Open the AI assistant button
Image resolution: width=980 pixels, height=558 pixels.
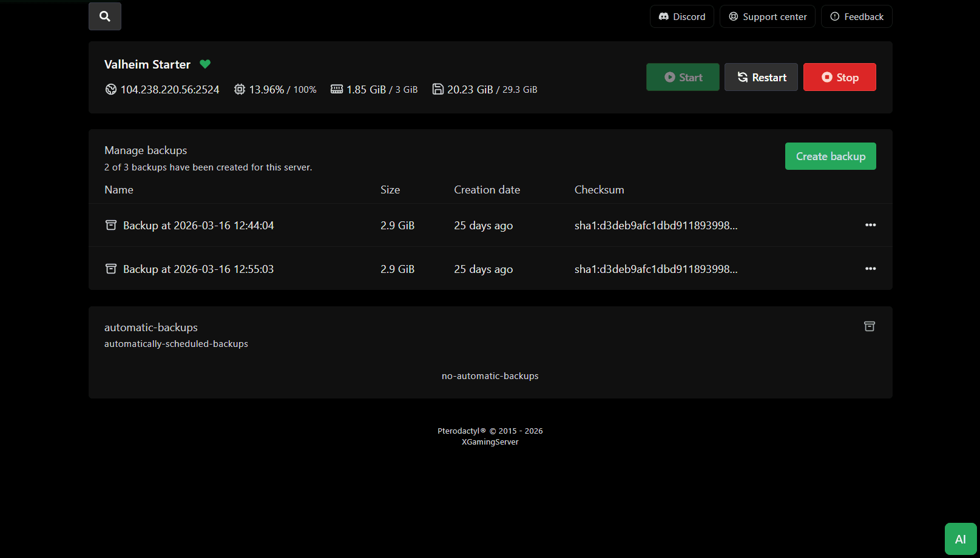pos(961,539)
